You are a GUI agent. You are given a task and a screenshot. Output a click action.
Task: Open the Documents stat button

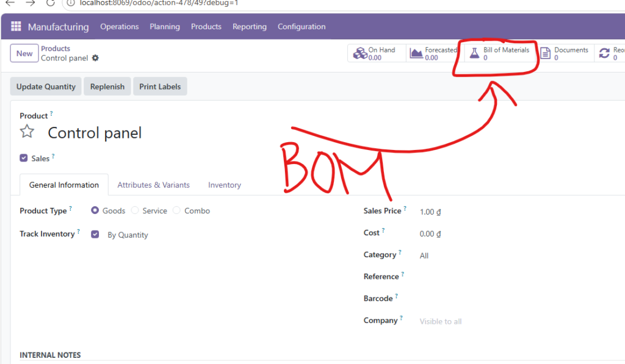point(565,54)
